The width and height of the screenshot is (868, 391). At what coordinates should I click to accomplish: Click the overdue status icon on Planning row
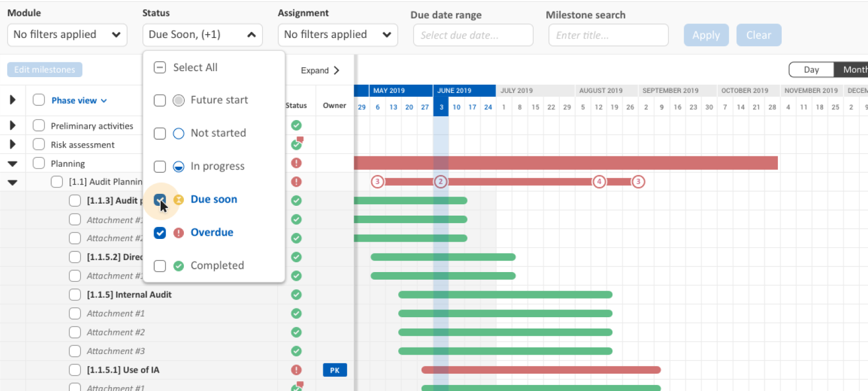[x=296, y=163]
